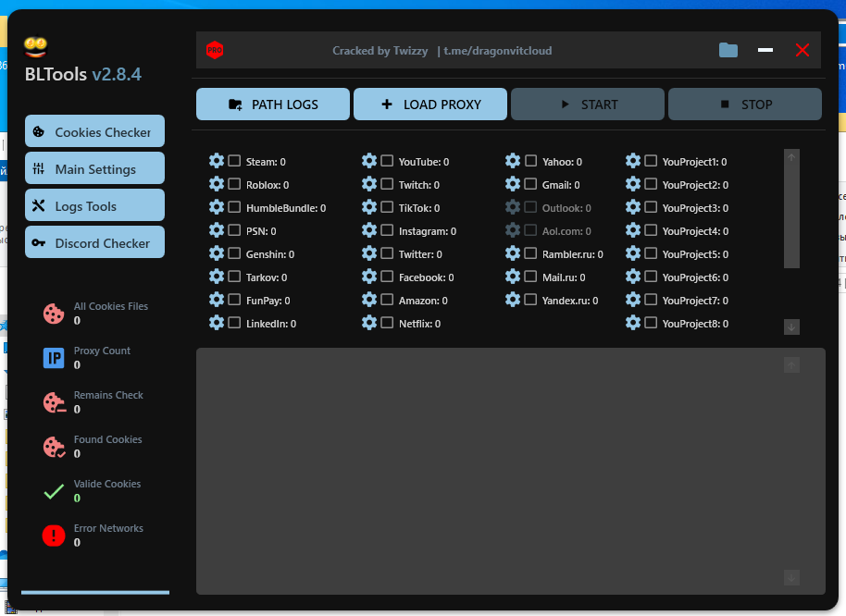Open settings gear for FunPay

pos(217,300)
